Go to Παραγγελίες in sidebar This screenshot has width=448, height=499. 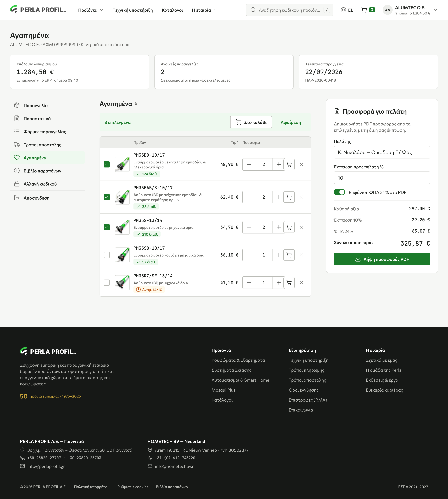coord(47,105)
